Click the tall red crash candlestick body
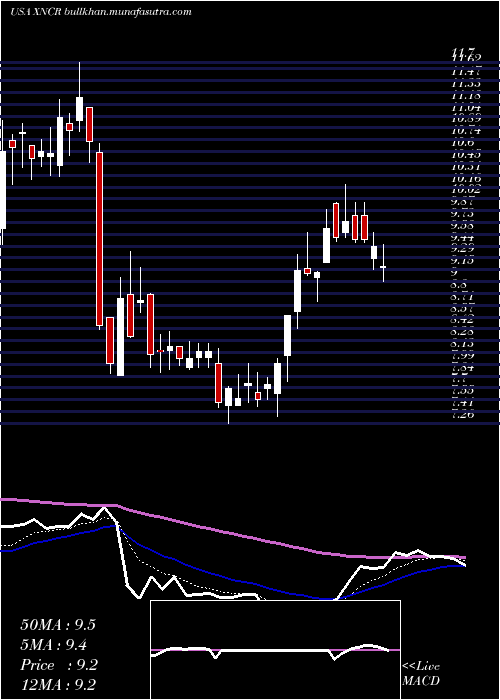This screenshot has height=700, width=500. (100, 239)
